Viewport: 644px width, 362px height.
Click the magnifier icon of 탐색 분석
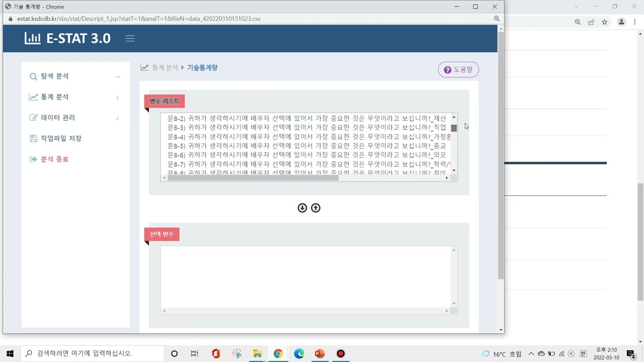click(33, 76)
